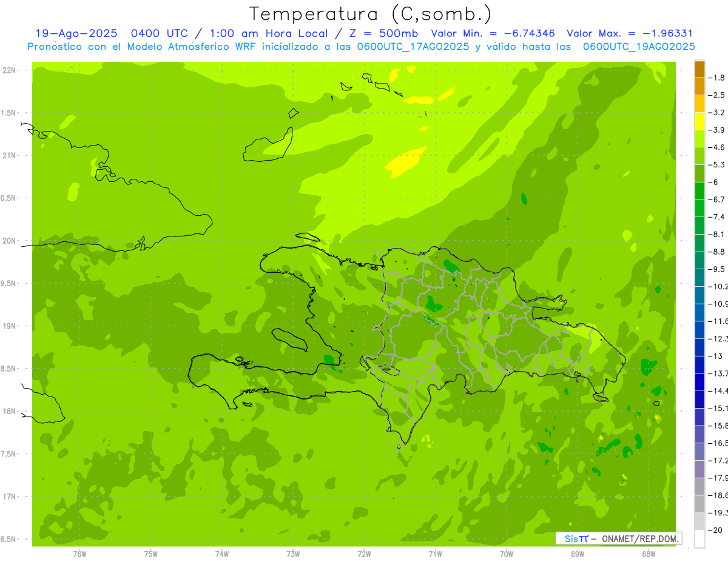Select the '0600UTC_19AGO2025' validity time
This screenshot has width=728, height=562.
tap(639, 47)
